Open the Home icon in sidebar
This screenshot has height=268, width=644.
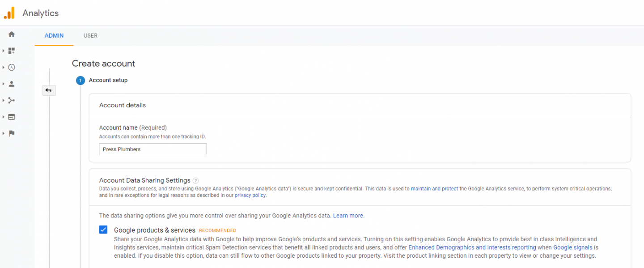12,34
